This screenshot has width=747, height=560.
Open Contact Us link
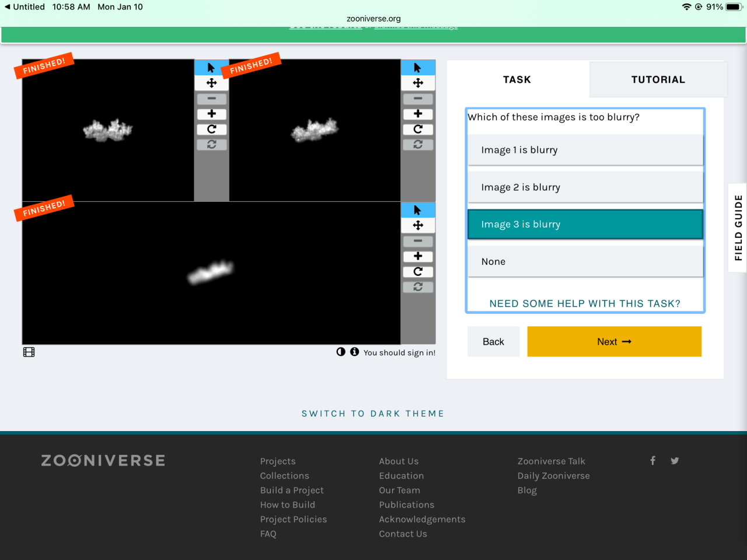pyautogui.click(x=403, y=534)
